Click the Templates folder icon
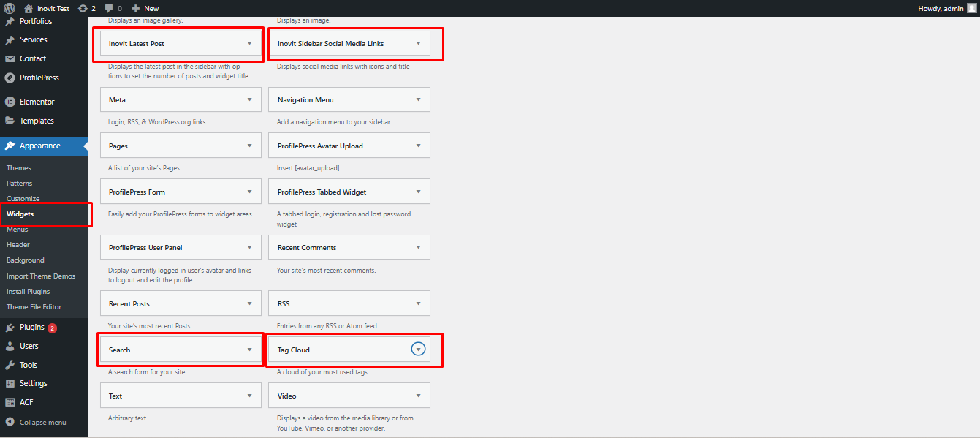 coord(10,121)
